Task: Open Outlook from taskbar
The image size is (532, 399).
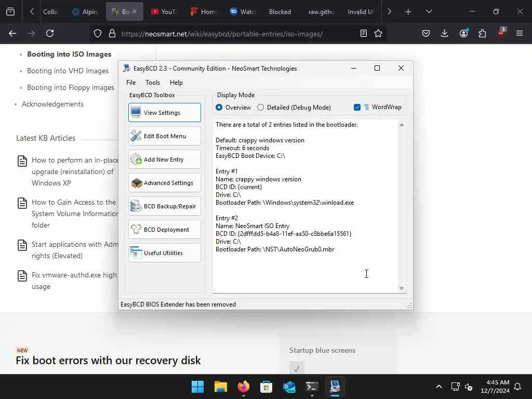Action: point(289,387)
